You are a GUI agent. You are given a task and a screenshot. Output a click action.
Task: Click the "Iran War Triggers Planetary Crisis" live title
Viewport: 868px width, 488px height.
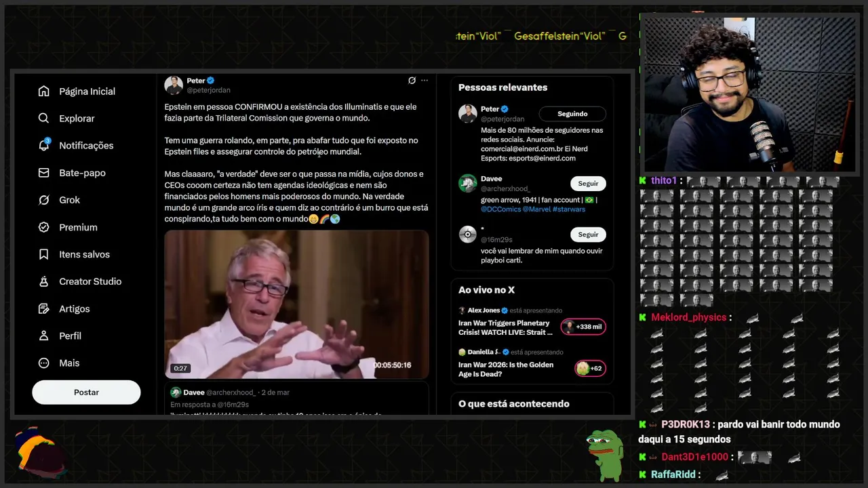tap(505, 327)
